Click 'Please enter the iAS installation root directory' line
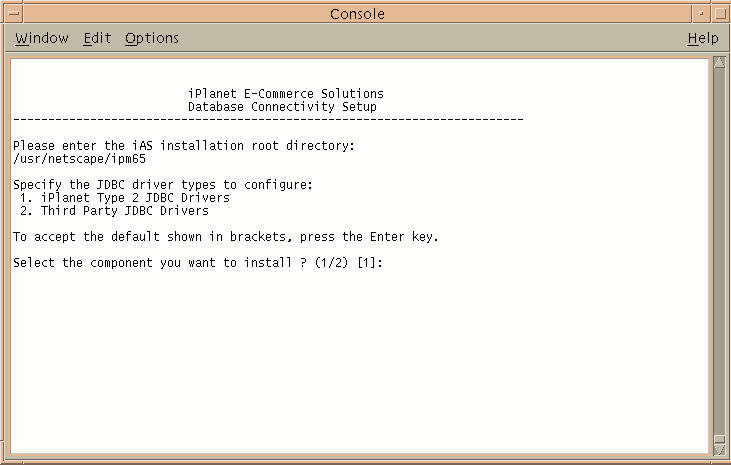731x465 pixels. tap(184, 146)
